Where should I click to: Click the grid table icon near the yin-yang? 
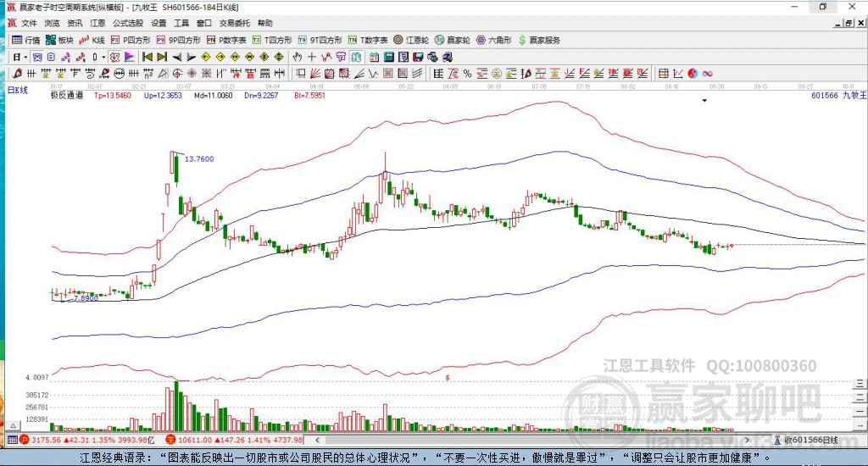[663, 74]
